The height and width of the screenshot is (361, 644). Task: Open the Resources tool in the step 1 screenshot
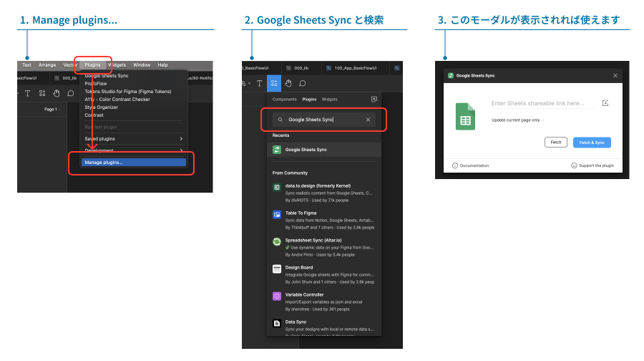pos(42,93)
